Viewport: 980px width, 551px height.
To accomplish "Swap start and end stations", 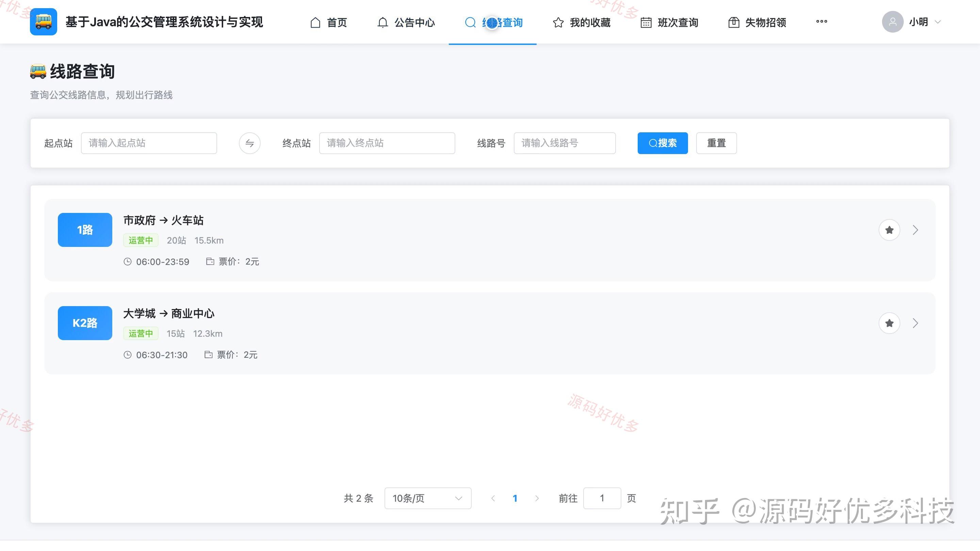I will [249, 143].
